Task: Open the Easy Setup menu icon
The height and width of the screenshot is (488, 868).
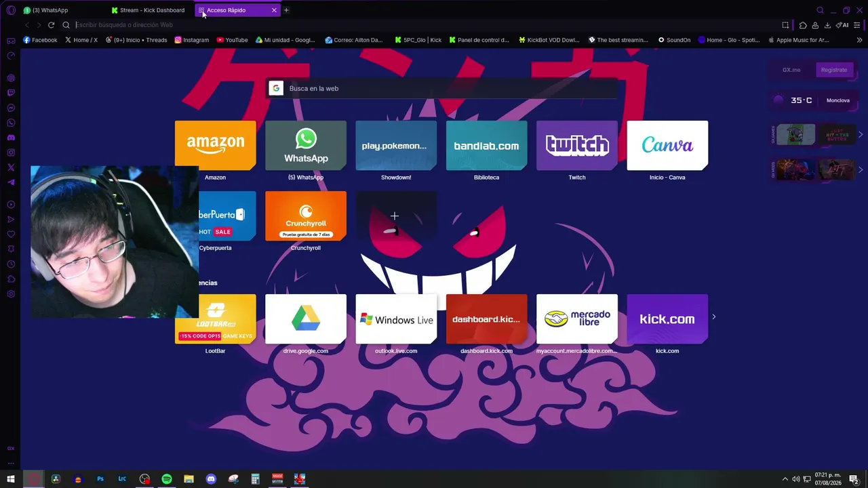Action: click(858, 25)
